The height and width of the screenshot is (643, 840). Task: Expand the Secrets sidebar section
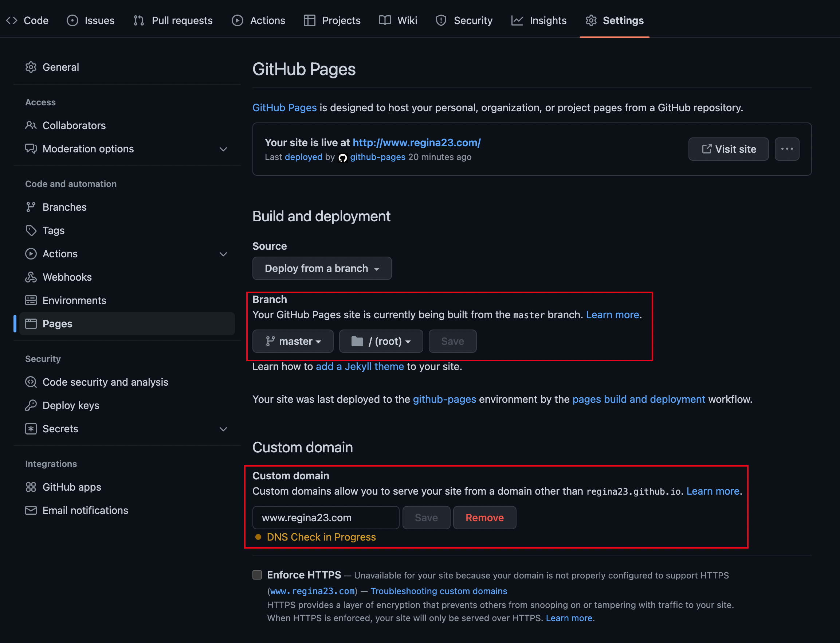[x=223, y=429]
